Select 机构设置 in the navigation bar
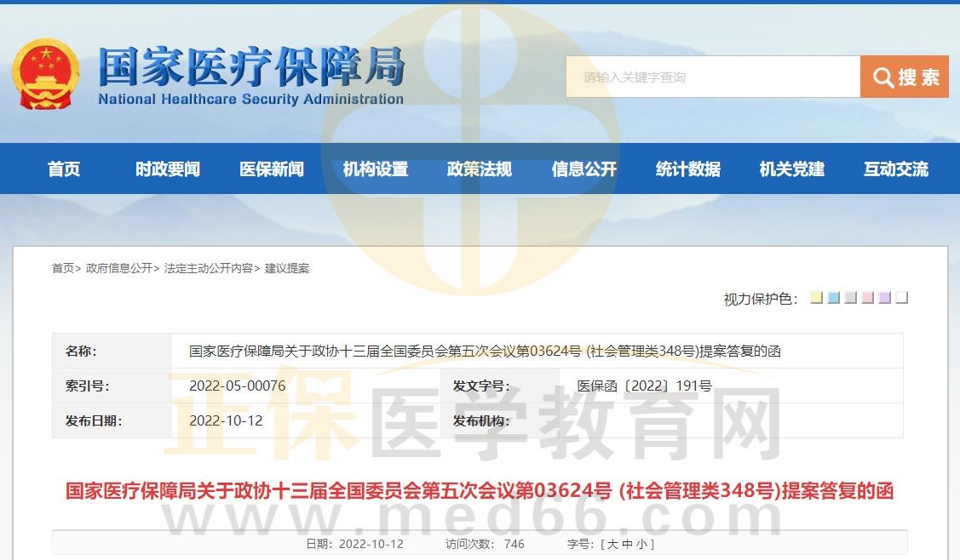This screenshot has width=960, height=560. coord(376,169)
